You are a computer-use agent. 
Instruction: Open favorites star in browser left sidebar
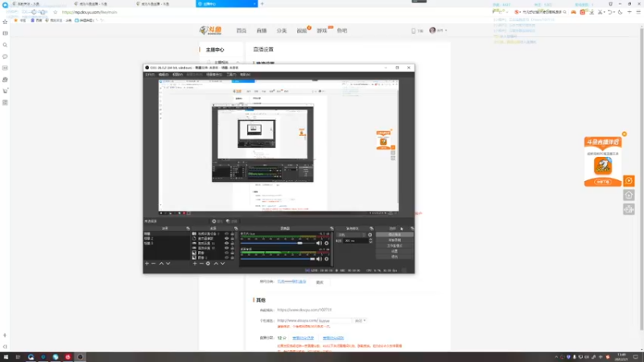pos(5,22)
